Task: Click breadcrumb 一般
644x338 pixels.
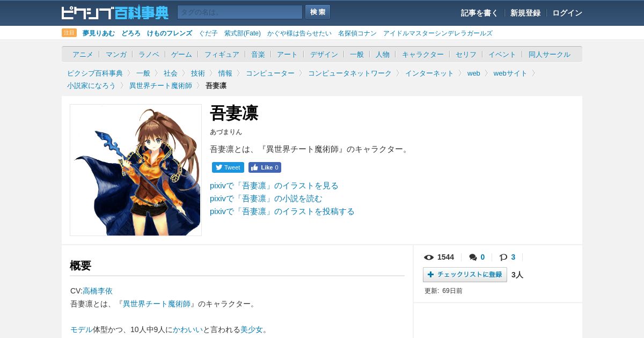Action: tap(143, 73)
